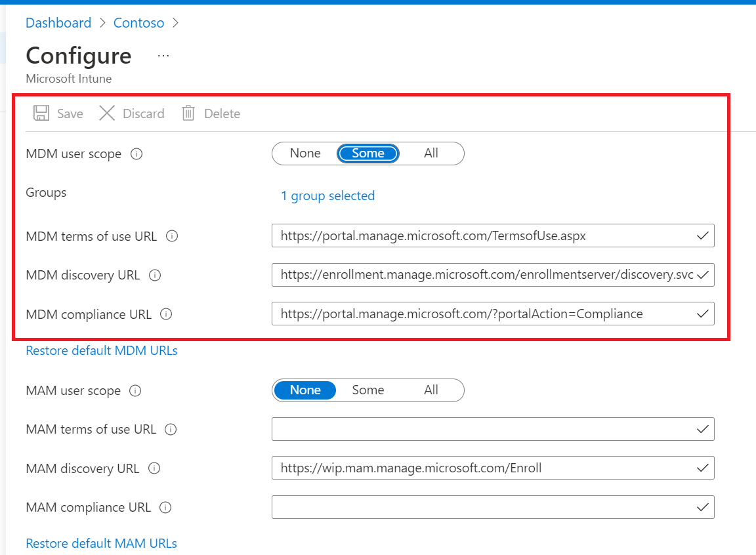Open the MDM compliance URL dropdown
The height and width of the screenshot is (555, 756).
[x=703, y=314]
